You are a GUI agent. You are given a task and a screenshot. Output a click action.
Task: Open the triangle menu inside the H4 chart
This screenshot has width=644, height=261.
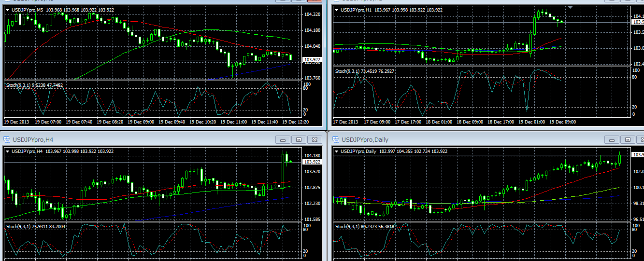pos(8,151)
